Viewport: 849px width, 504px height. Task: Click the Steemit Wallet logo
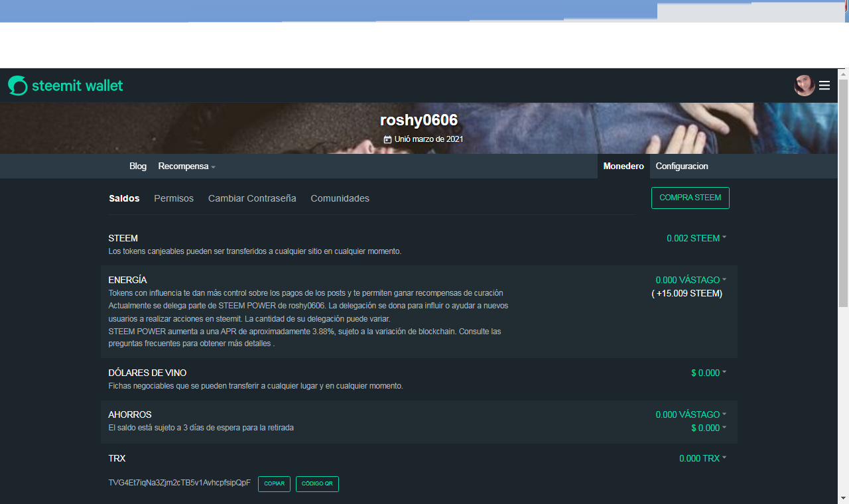pyautogui.click(x=66, y=86)
